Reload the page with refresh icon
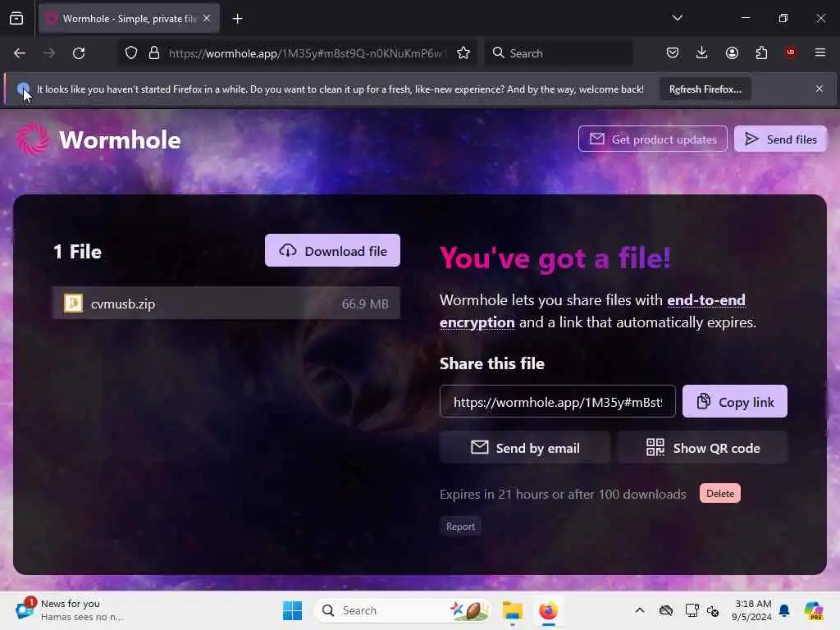840x630 pixels. coord(79,53)
